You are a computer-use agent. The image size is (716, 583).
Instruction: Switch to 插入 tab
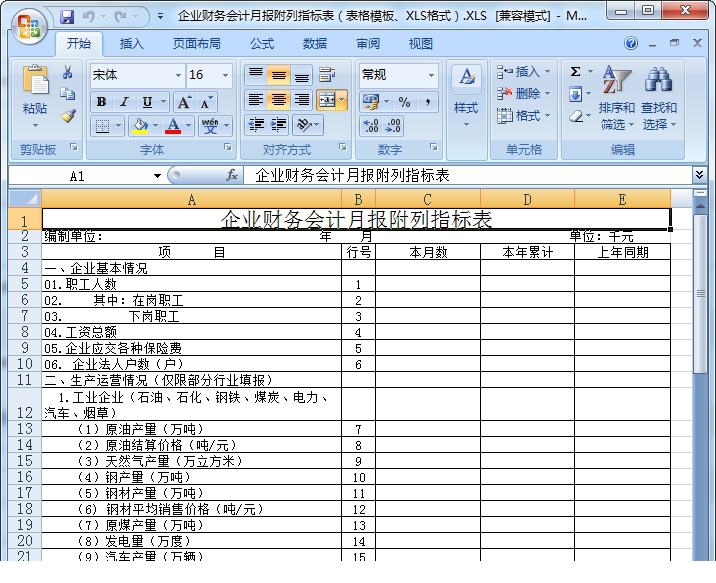132,44
